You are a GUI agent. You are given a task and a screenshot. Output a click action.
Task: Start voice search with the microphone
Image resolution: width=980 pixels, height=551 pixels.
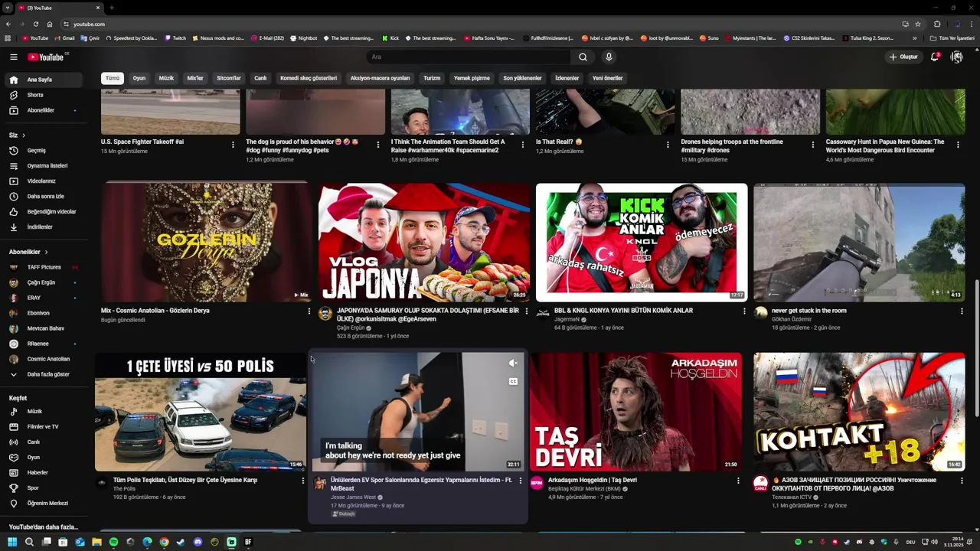click(x=609, y=57)
